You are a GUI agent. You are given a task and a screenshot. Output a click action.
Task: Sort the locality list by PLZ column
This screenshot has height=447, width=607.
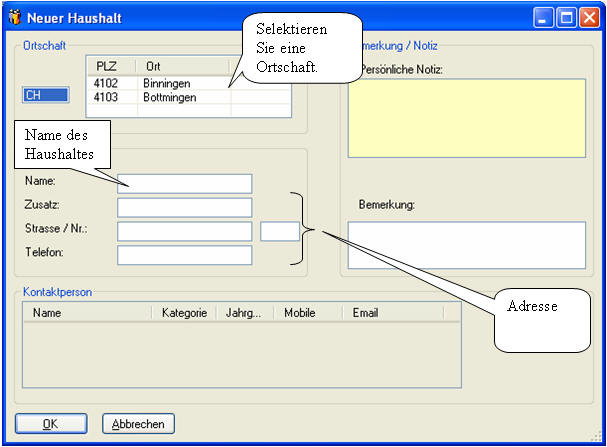click(x=108, y=66)
